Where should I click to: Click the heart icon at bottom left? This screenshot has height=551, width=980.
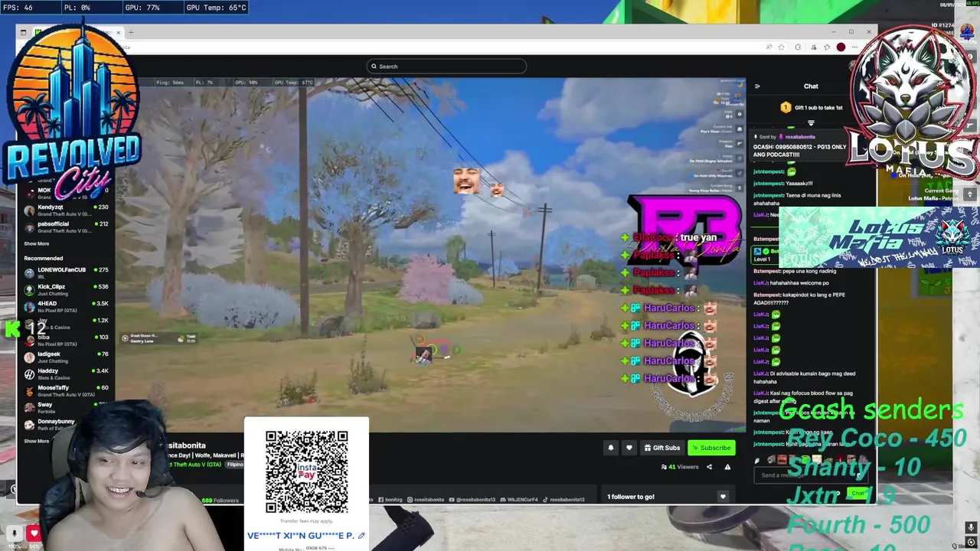coord(34,533)
